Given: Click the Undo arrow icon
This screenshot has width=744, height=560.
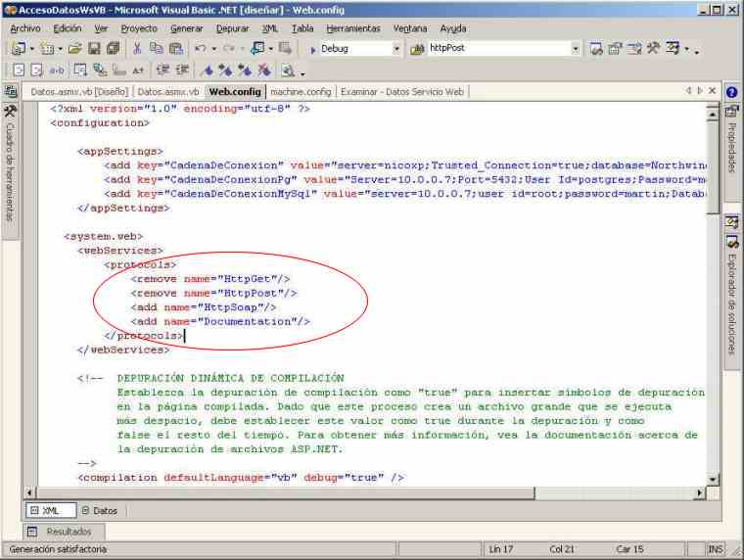Looking at the screenshot, I should pos(201,48).
